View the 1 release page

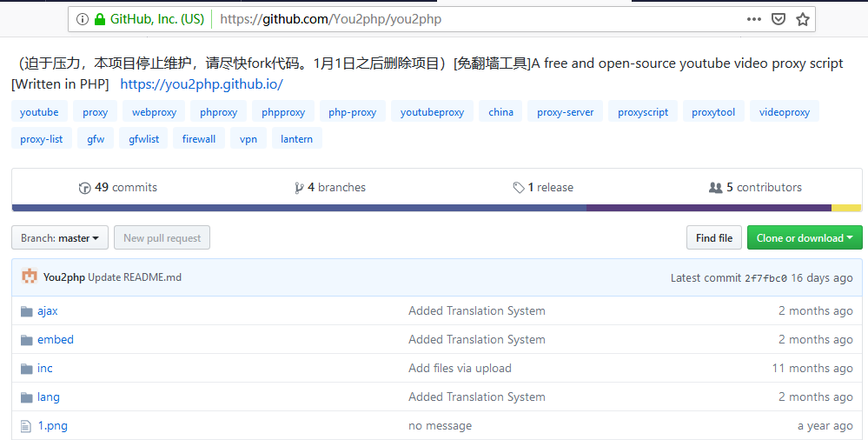pyautogui.click(x=543, y=187)
